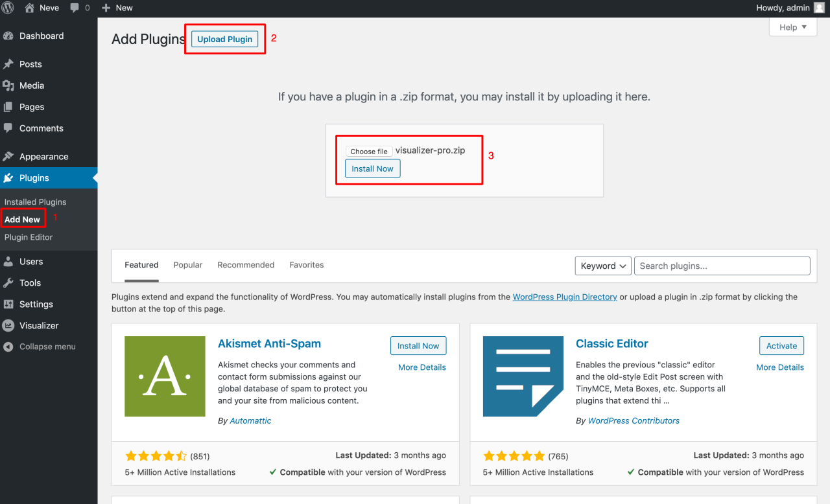Install Akismet Anti-Spam now
Screen dimensions: 830x504
pos(418,345)
